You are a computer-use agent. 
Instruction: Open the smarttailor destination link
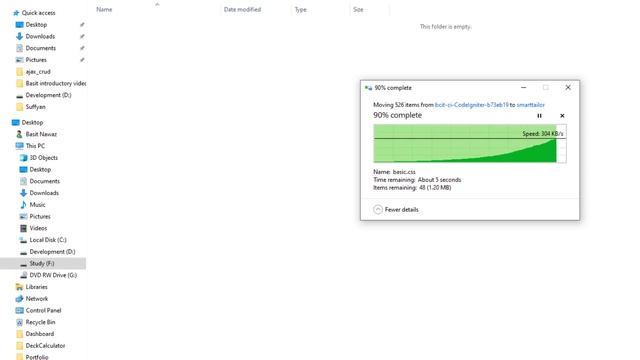[531, 105]
